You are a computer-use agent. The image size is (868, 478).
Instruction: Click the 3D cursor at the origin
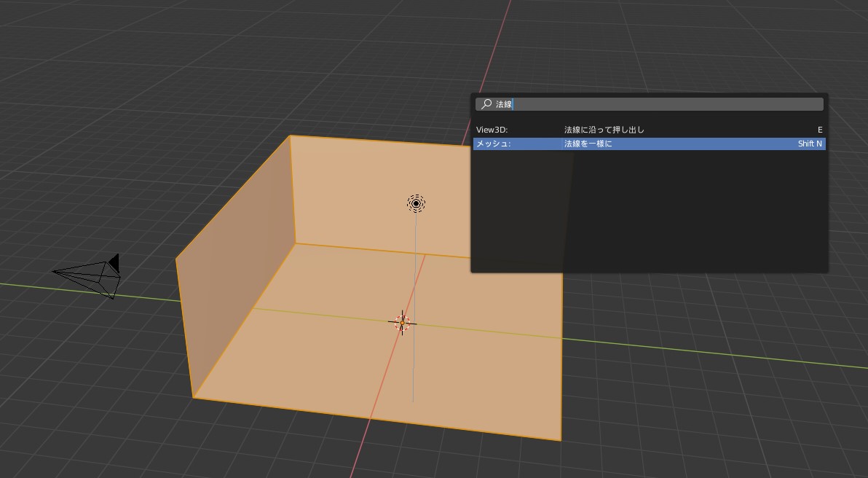click(403, 323)
